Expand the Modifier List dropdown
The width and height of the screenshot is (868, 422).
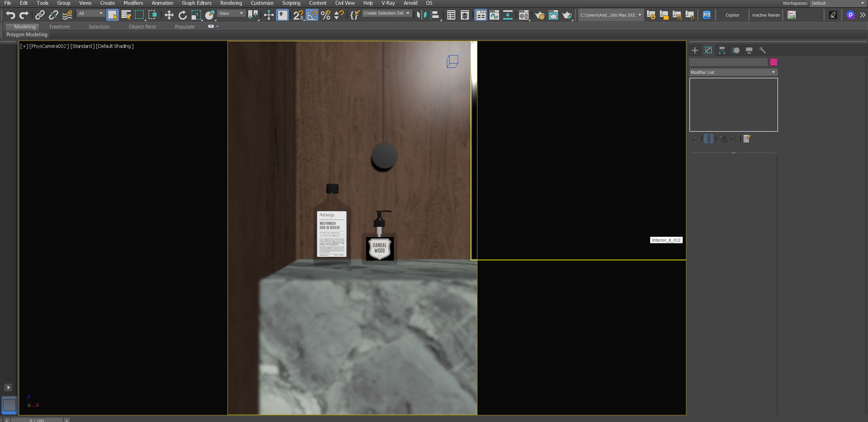[x=733, y=72]
